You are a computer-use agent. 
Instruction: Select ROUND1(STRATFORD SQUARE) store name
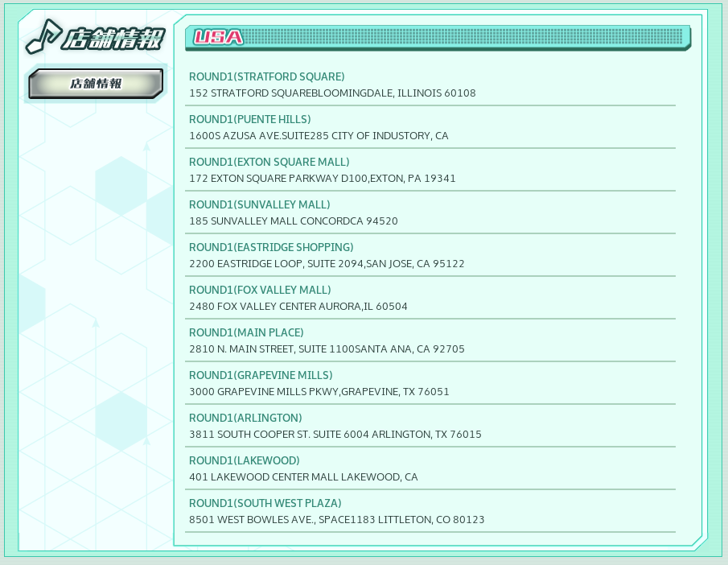click(x=266, y=76)
